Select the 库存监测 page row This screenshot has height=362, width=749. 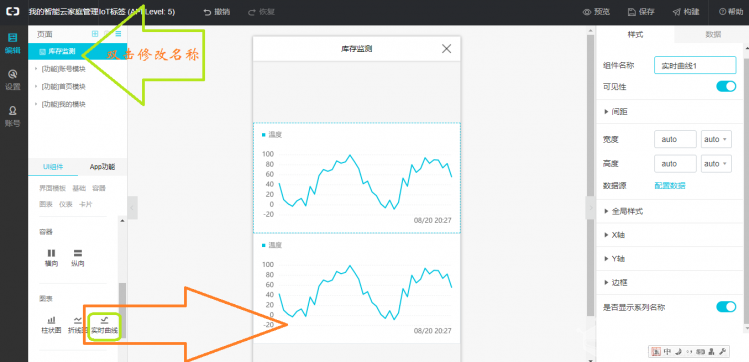coord(77,51)
